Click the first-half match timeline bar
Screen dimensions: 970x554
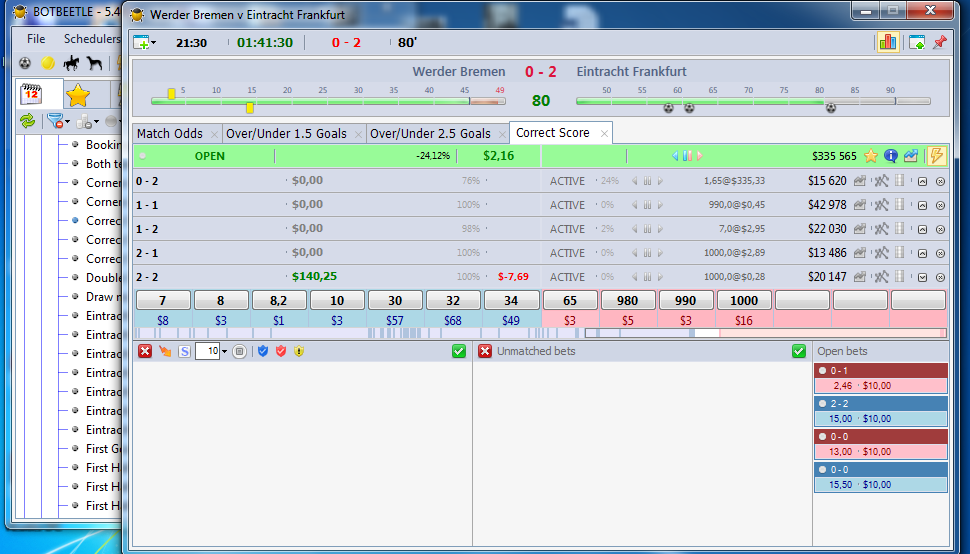pyautogui.click(x=328, y=101)
